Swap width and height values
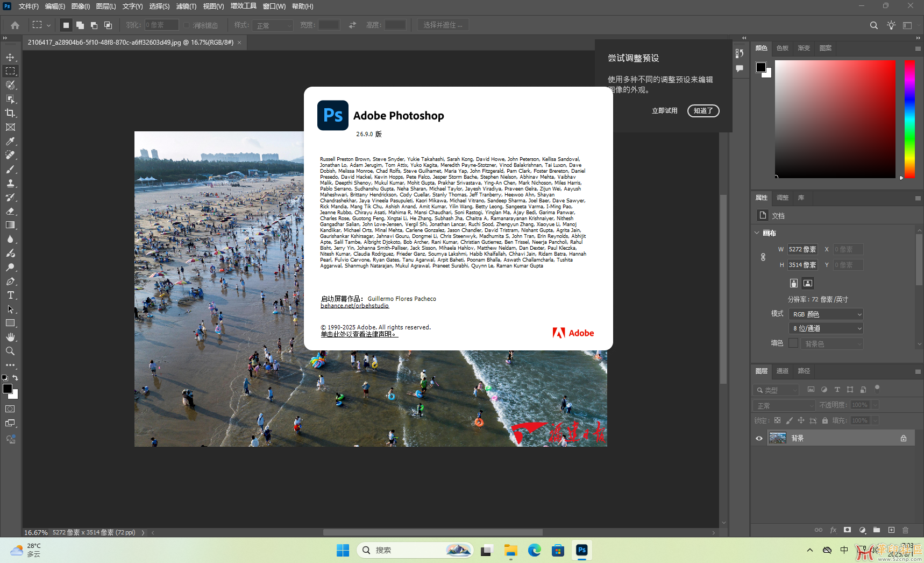Image resolution: width=924 pixels, height=563 pixels. tap(352, 25)
